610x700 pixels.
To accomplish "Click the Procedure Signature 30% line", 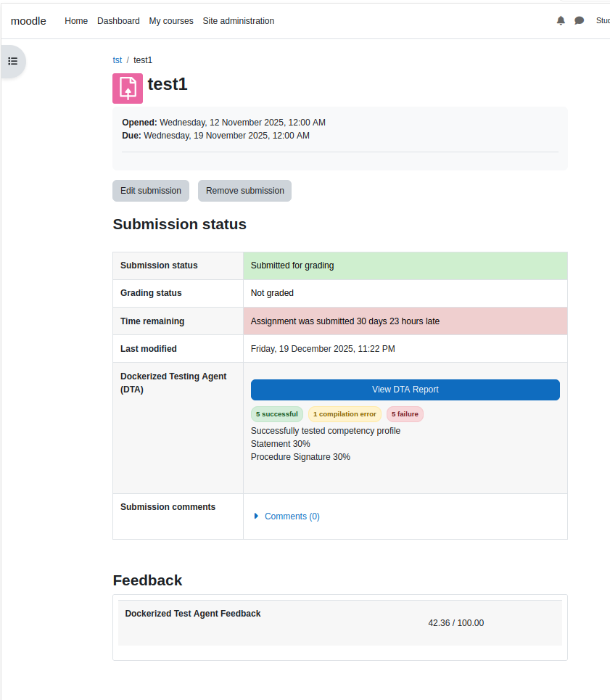I will point(300,457).
